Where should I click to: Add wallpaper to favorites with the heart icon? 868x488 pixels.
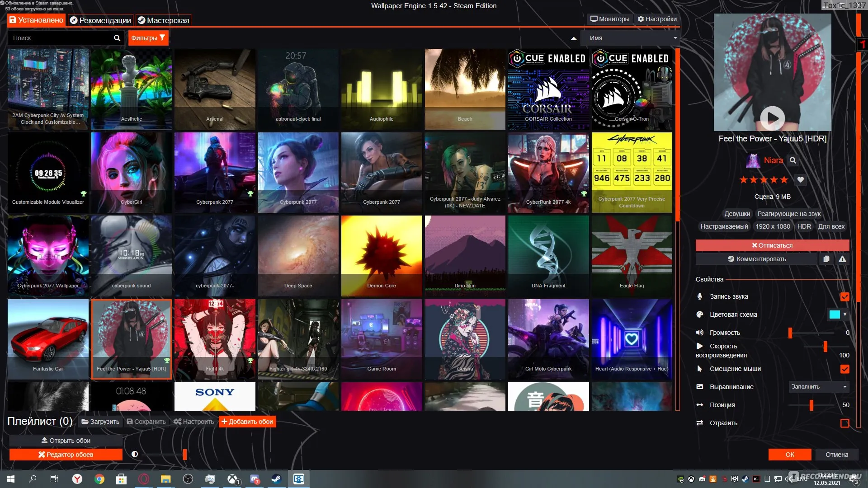800,180
